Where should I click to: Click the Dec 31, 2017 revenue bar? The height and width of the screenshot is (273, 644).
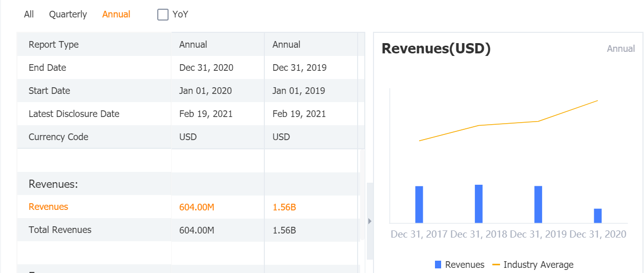pos(419,204)
